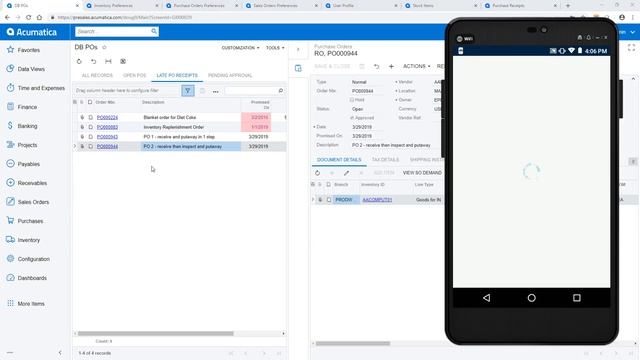Select checkbox for PO000944 row
This screenshot has height=360, width=640.
point(91,147)
